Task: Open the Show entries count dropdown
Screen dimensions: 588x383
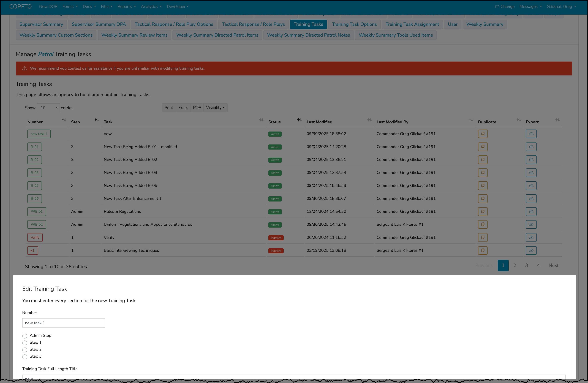Action: point(48,108)
